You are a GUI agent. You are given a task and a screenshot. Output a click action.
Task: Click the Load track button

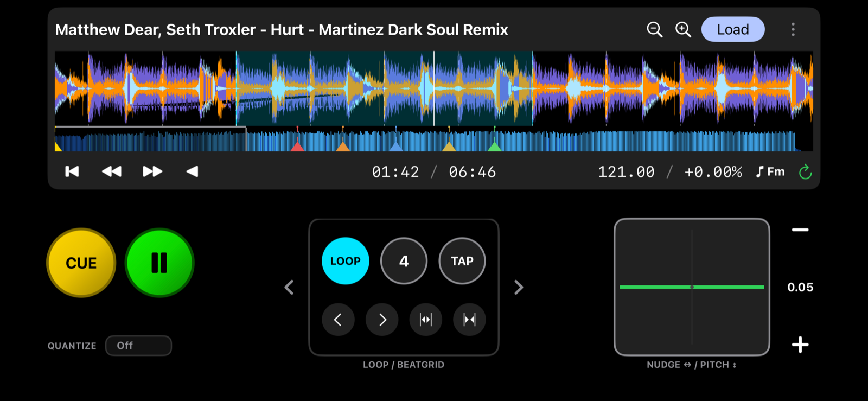[733, 29]
